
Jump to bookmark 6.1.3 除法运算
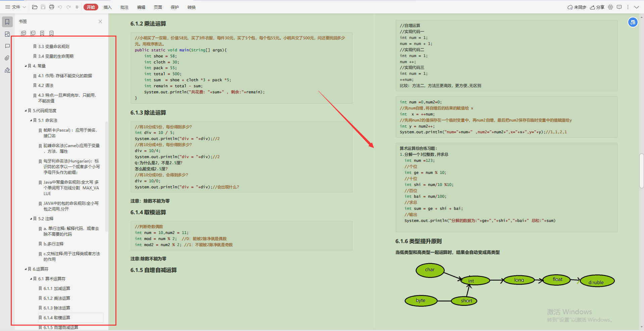pyautogui.click(x=57, y=308)
